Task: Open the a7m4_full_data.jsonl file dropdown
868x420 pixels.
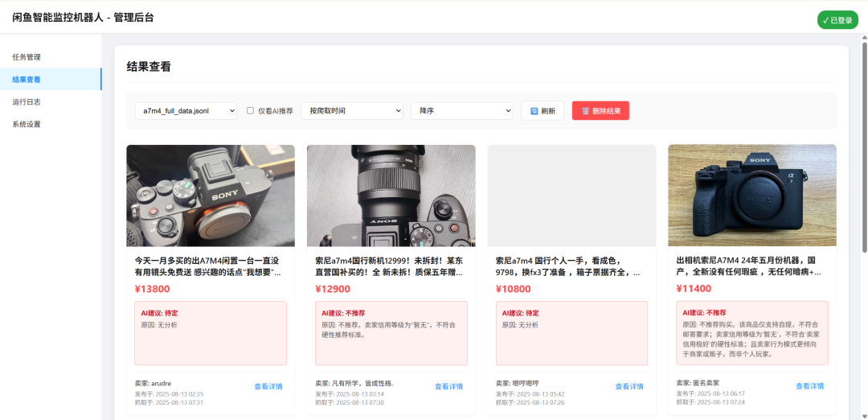Action: point(186,111)
